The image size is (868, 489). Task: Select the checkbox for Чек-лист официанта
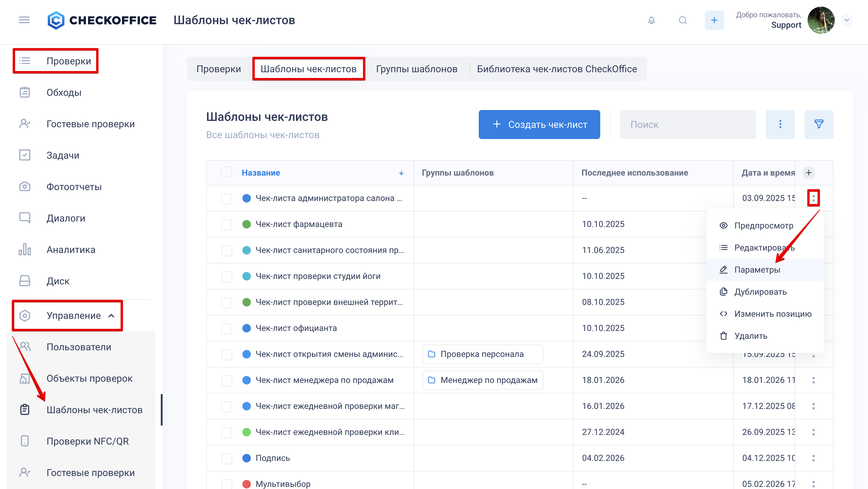coord(226,328)
